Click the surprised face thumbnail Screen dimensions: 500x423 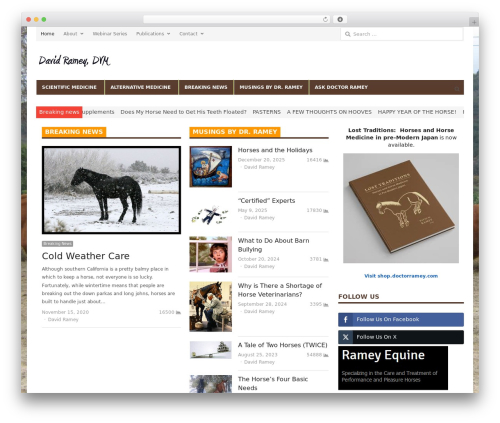[x=211, y=254]
